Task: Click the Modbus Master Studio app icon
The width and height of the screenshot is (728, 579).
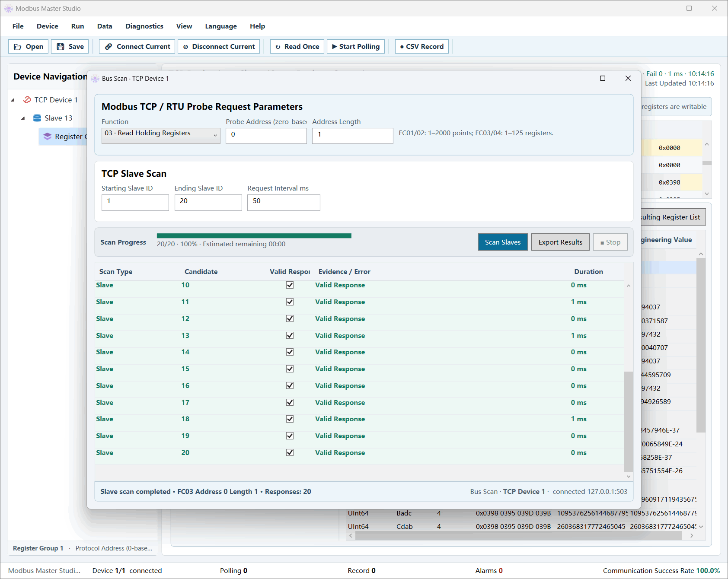Action: [9, 9]
